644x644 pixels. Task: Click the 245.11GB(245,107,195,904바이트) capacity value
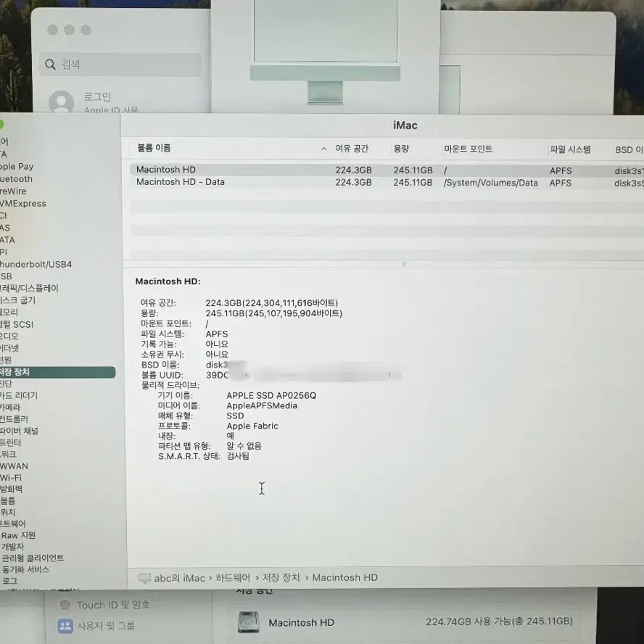point(274,313)
